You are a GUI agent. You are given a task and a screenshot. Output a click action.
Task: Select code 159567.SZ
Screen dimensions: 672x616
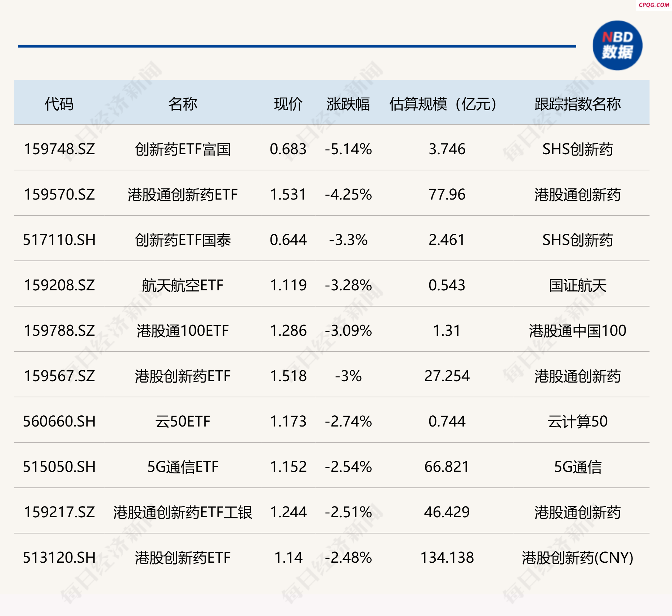(x=59, y=376)
